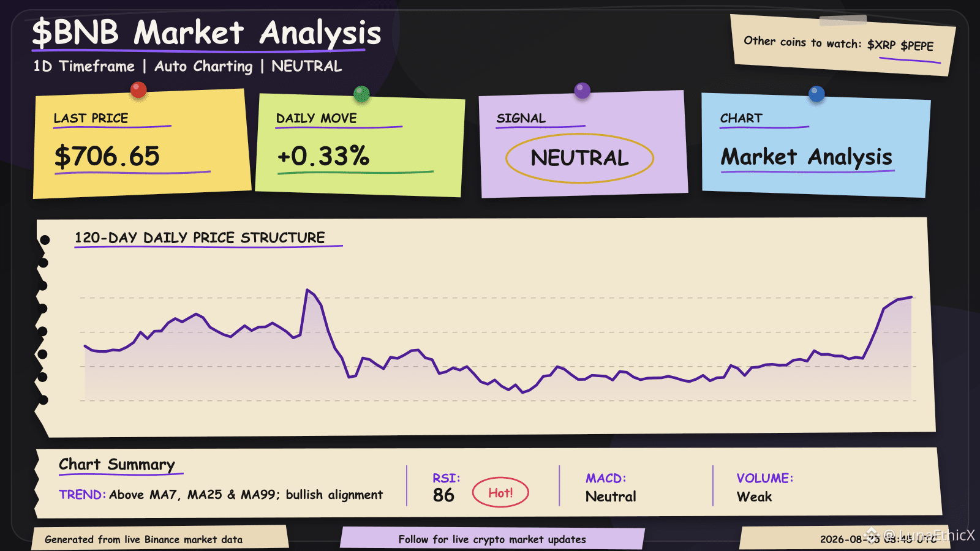Click the blue pushpin on the CHART note

click(x=816, y=94)
